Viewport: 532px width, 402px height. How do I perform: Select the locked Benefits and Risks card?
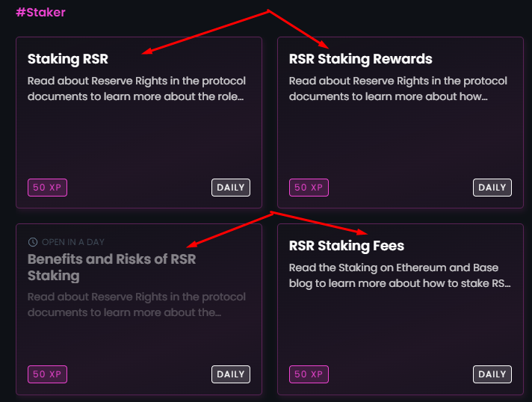click(x=139, y=309)
